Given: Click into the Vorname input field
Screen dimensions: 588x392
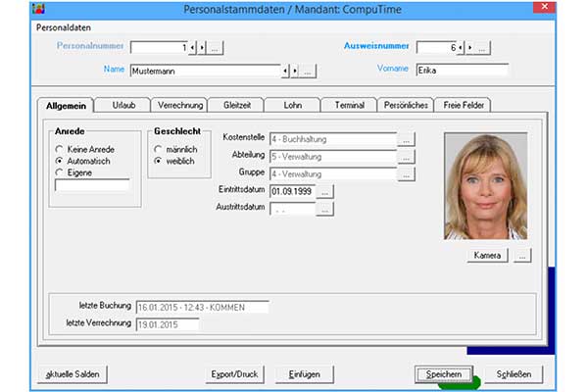Looking at the screenshot, I should (461, 71).
